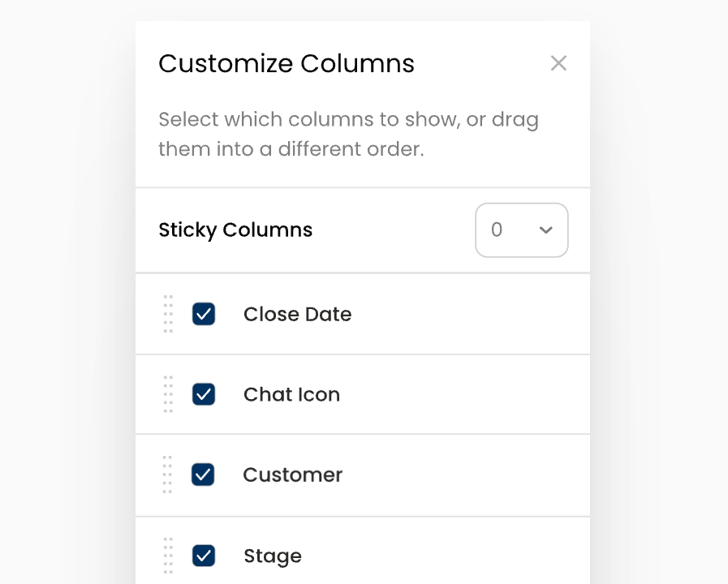Hide the Stage column via checkbox
The image size is (728, 584).
[x=204, y=556]
